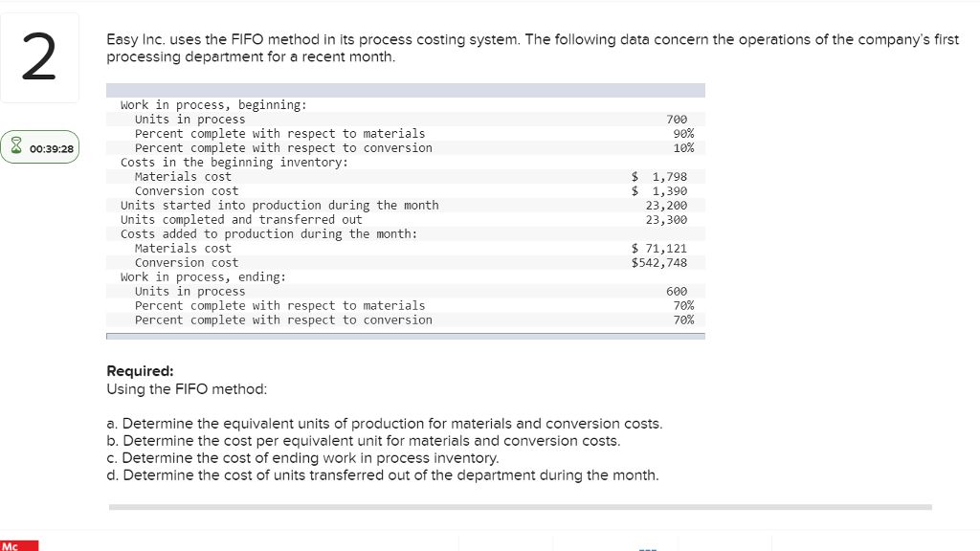Click requirement b about cost per equivalent unit

point(363,441)
